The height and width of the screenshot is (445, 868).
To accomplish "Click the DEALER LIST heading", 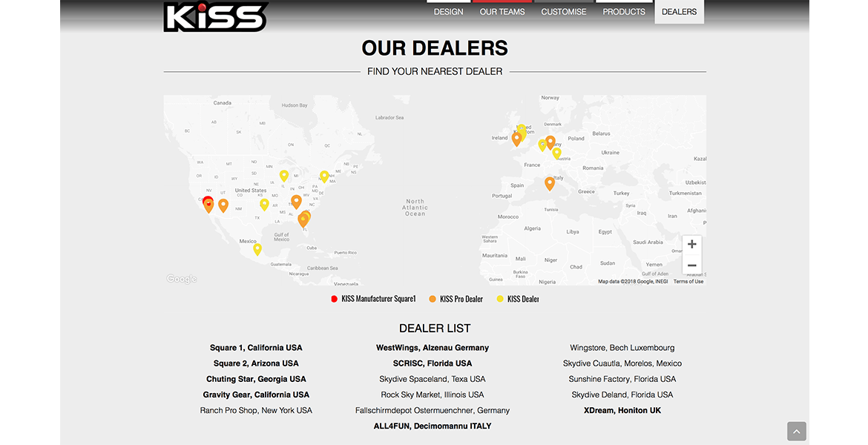I will (x=435, y=329).
